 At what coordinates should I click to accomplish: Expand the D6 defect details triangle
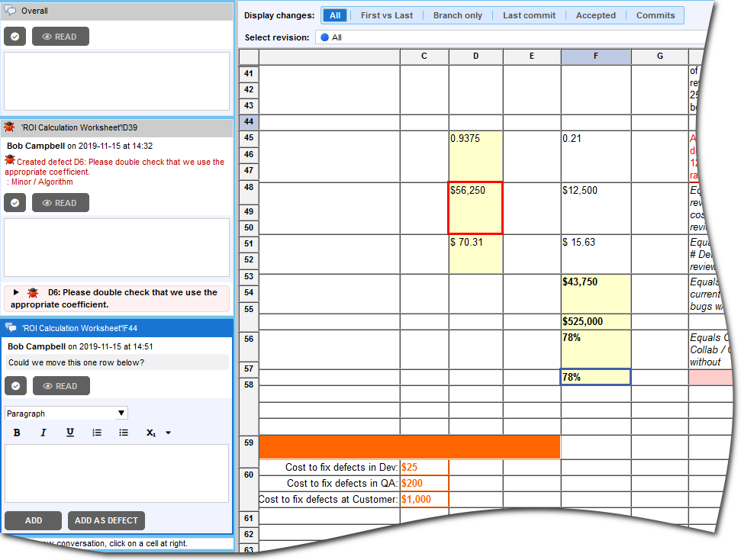pyautogui.click(x=16, y=292)
